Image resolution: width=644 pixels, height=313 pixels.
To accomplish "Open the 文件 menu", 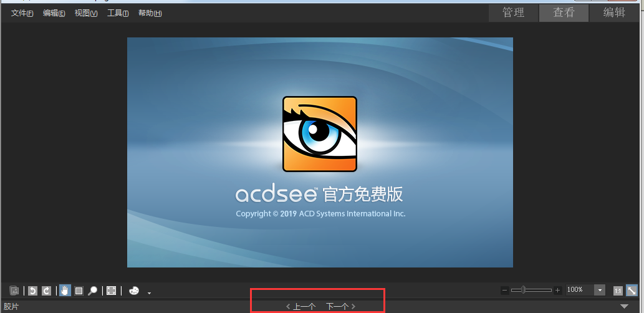I will 22,13.
